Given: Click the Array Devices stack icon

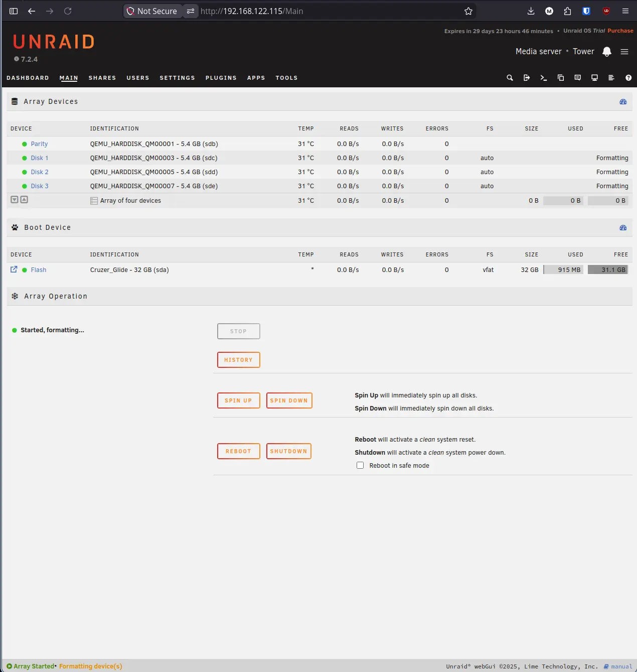Looking at the screenshot, I should click(x=15, y=101).
